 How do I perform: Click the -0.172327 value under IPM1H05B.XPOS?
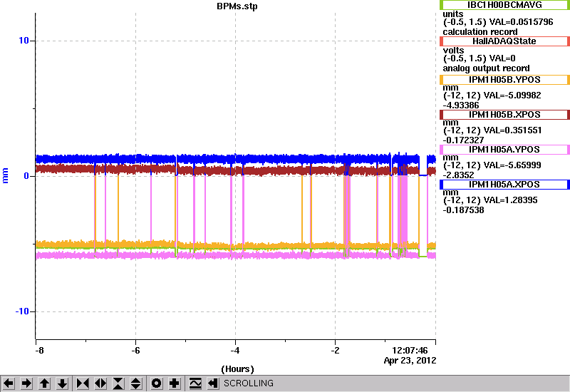tap(463, 140)
